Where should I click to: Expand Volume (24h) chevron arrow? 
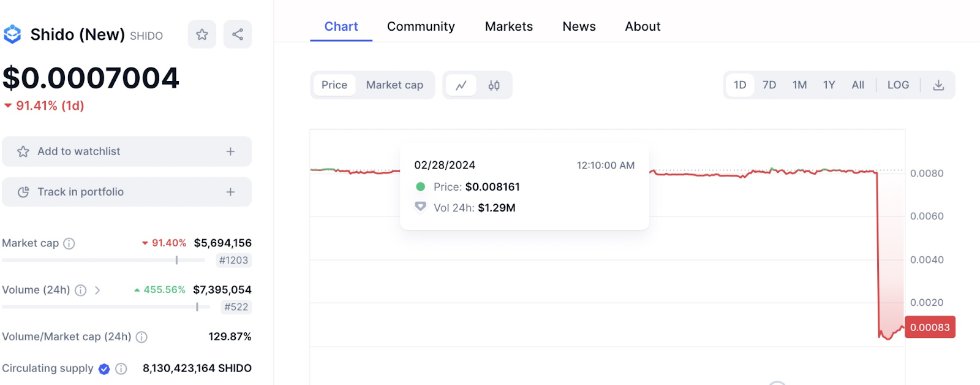point(97,290)
